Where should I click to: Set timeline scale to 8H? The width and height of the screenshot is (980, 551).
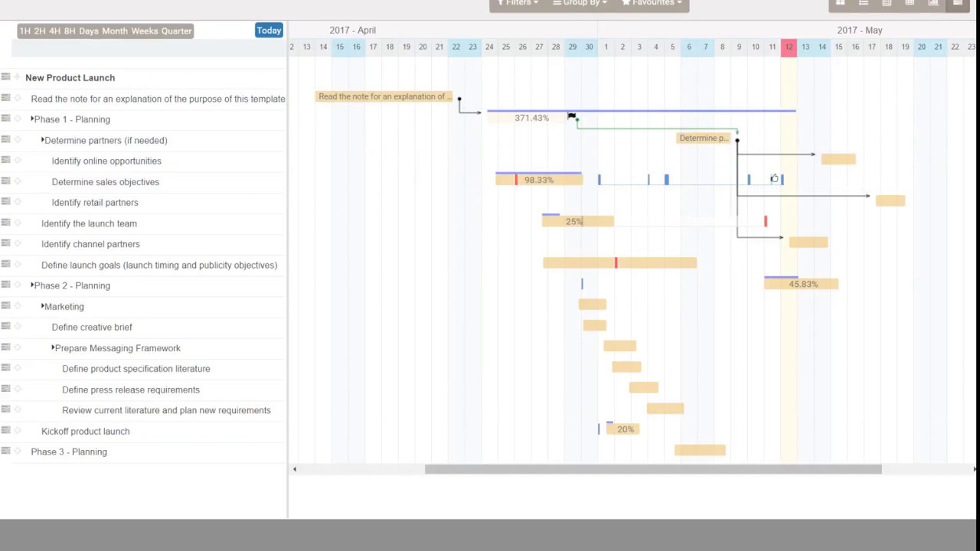(x=70, y=31)
